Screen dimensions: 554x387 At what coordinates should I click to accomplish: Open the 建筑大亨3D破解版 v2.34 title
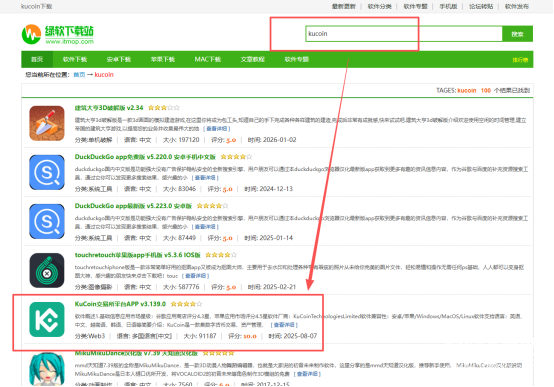tap(109, 108)
